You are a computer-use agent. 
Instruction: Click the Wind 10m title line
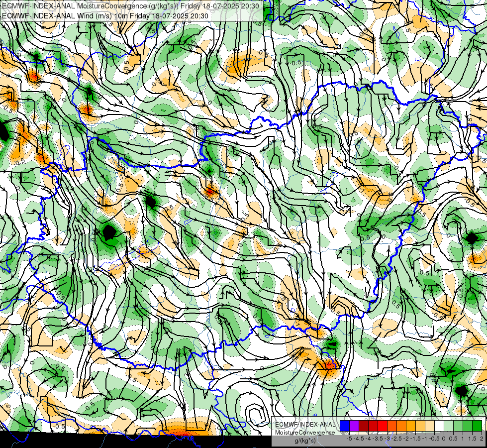point(105,15)
